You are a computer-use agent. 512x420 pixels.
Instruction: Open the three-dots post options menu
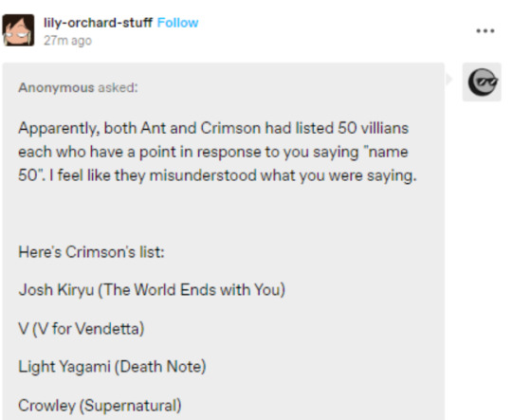click(x=485, y=31)
